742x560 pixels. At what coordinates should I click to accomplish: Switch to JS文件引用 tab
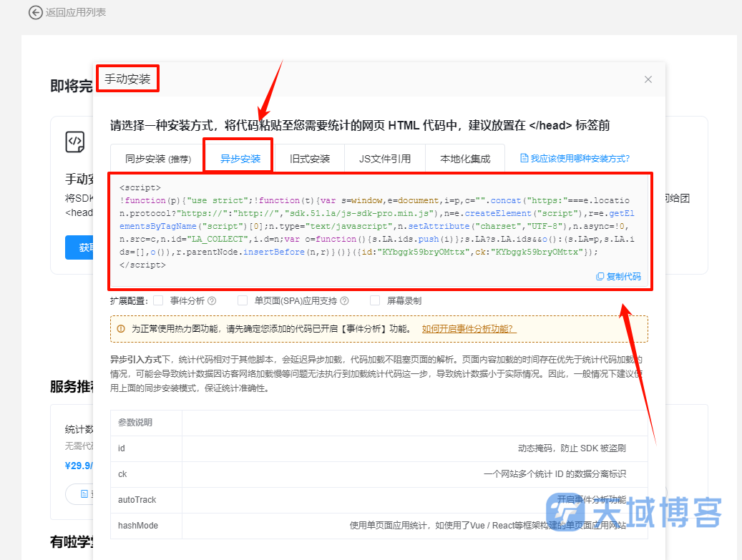tap(385, 159)
